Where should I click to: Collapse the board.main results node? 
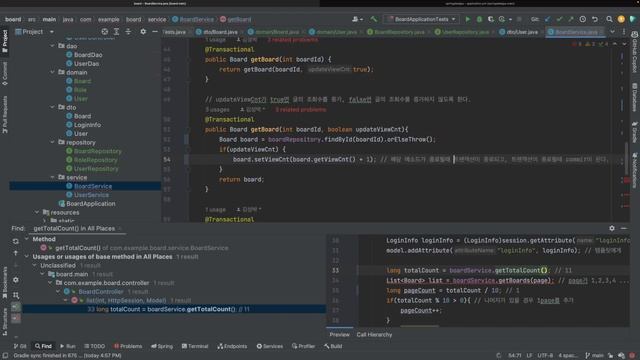point(42,274)
